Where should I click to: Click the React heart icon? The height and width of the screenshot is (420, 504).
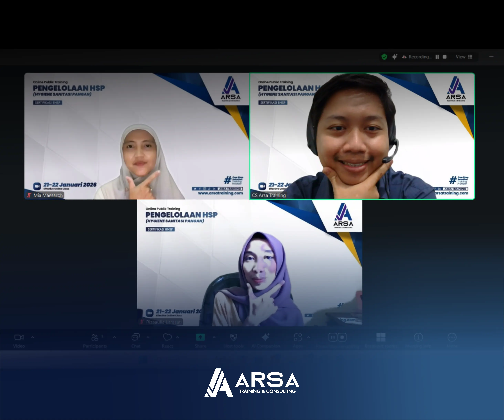pos(167,337)
